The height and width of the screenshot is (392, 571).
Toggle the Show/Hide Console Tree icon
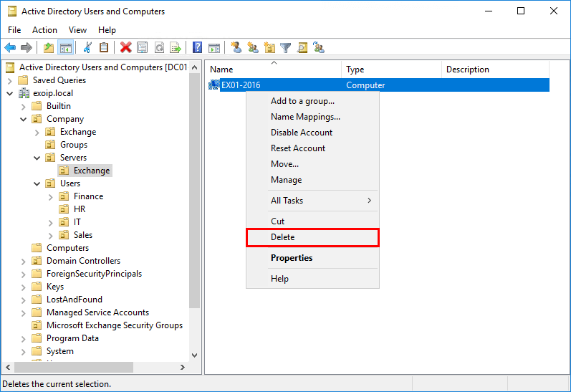coord(66,47)
